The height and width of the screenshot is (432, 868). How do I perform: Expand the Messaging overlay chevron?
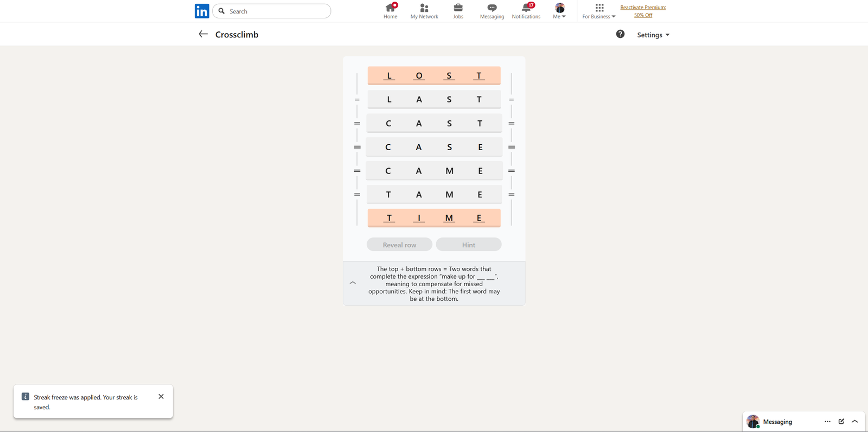pyautogui.click(x=855, y=421)
